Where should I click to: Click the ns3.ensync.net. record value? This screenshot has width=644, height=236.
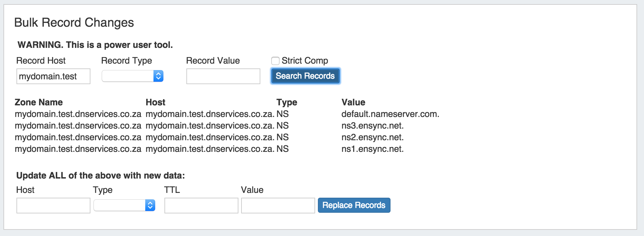click(372, 126)
